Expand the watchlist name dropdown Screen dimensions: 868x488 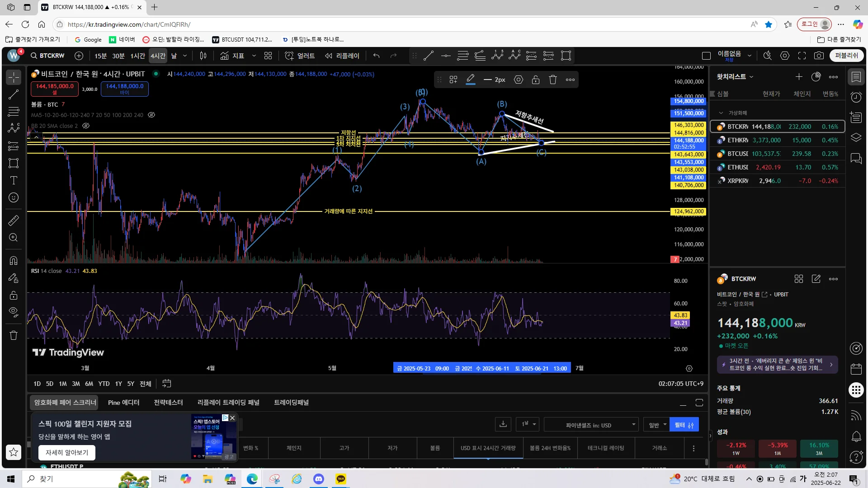click(x=735, y=77)
